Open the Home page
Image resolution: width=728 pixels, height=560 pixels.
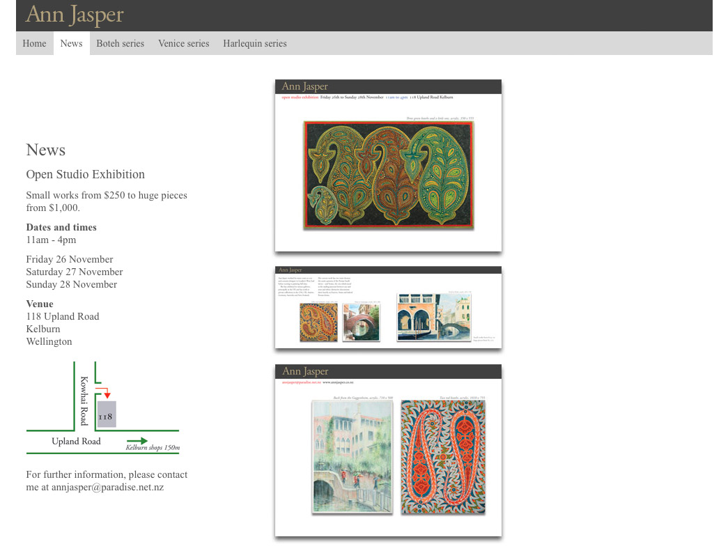(x=34, y=43)
